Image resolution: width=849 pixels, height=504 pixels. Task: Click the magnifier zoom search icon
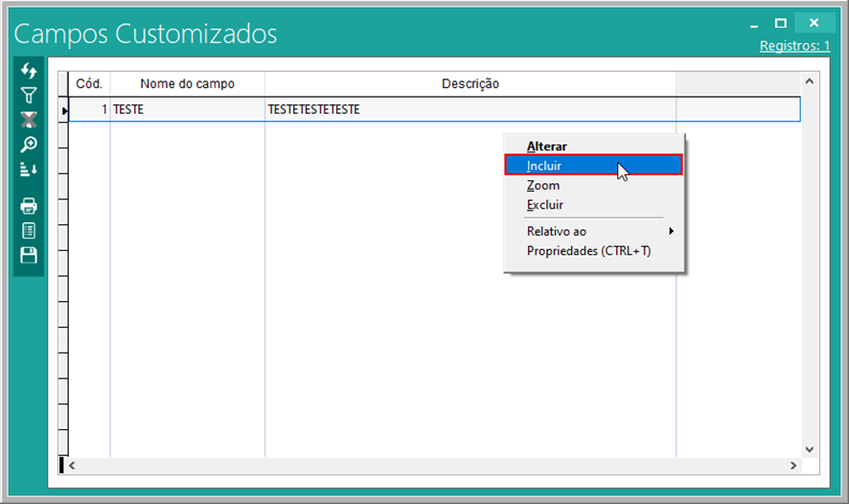(29, 145)
